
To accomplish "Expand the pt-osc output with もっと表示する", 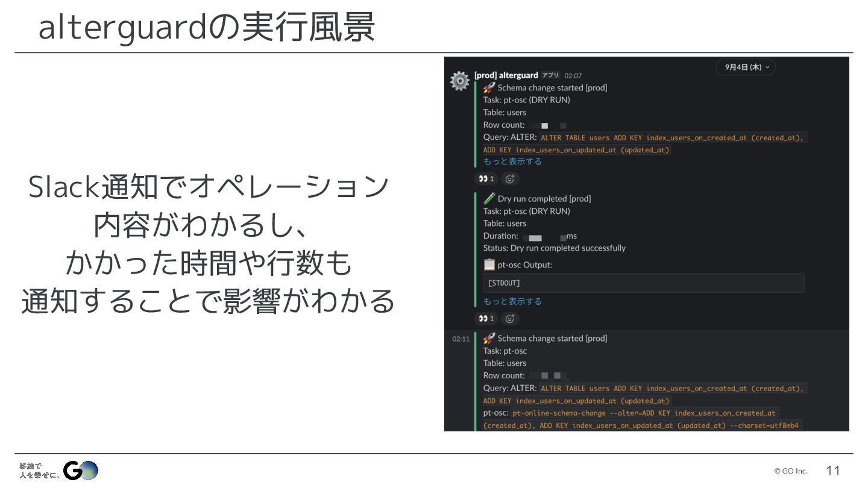I will coord(512,301).
